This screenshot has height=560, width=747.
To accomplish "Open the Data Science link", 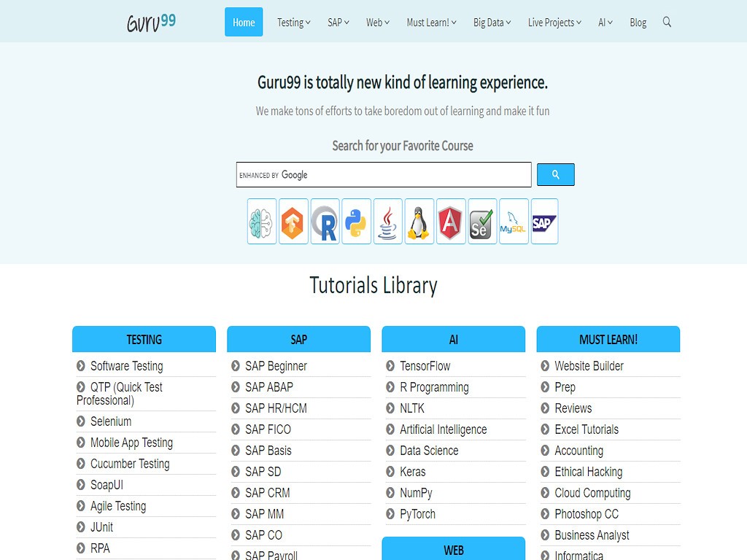I will tap(429, 451).
